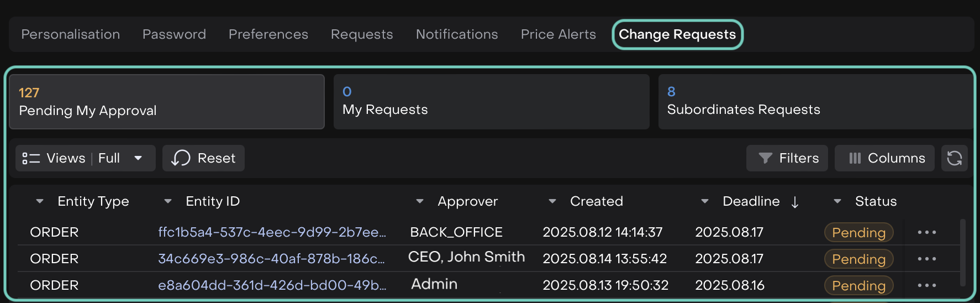Select the Subordinates Requests card
980x303 pixels.
click(x=814, y=102)
